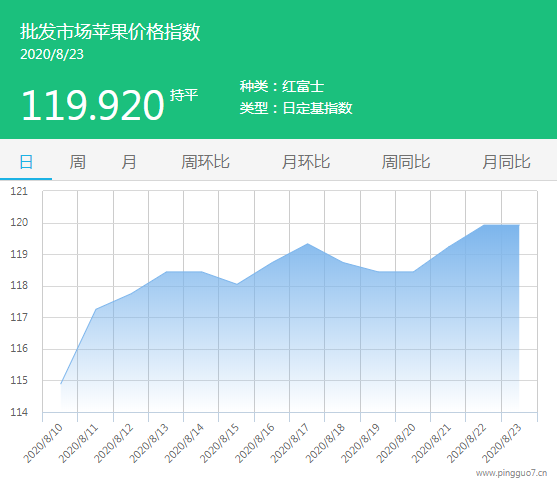
Task: Click the index value 119.920
Action: (93, 105)
